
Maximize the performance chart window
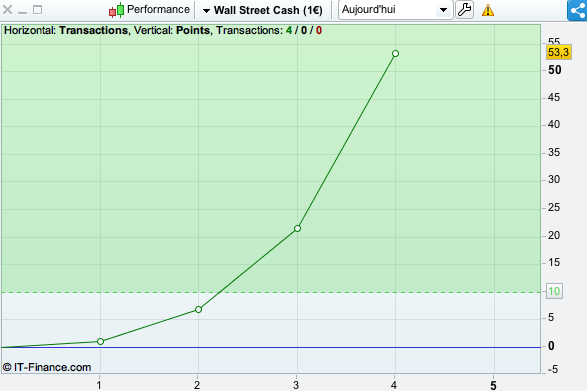tap(37, 9)
